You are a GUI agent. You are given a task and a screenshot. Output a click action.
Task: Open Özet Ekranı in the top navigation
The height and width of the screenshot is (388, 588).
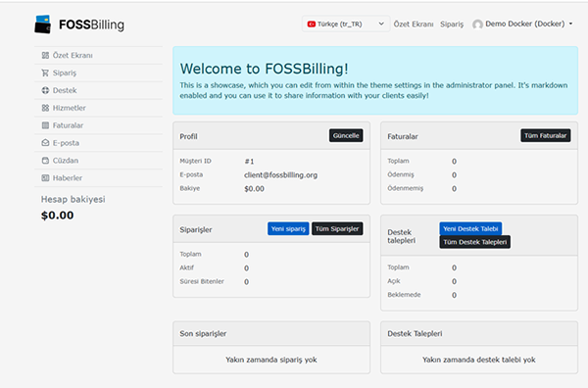pos(414,24)
